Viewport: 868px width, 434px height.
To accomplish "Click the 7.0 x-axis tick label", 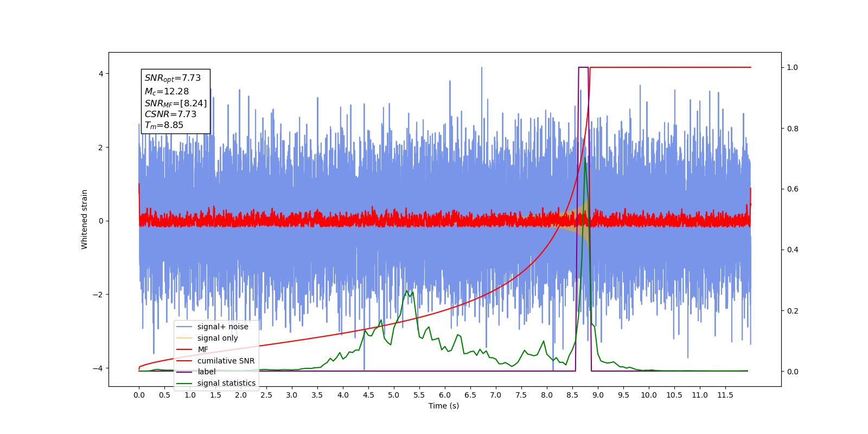I will (496, 395).
